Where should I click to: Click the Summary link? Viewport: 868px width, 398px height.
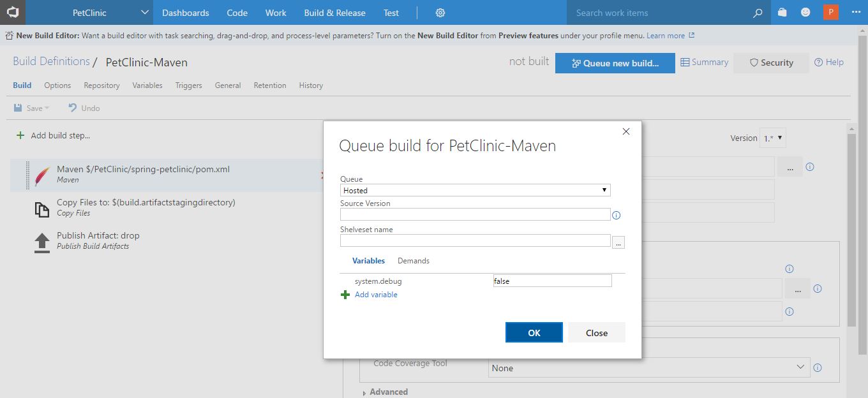click(x=710, y=62)
